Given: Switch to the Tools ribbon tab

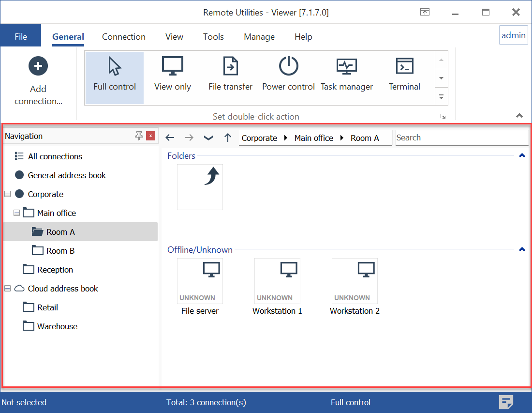Looking at the screenshot, I should click(x=213, y=37).
